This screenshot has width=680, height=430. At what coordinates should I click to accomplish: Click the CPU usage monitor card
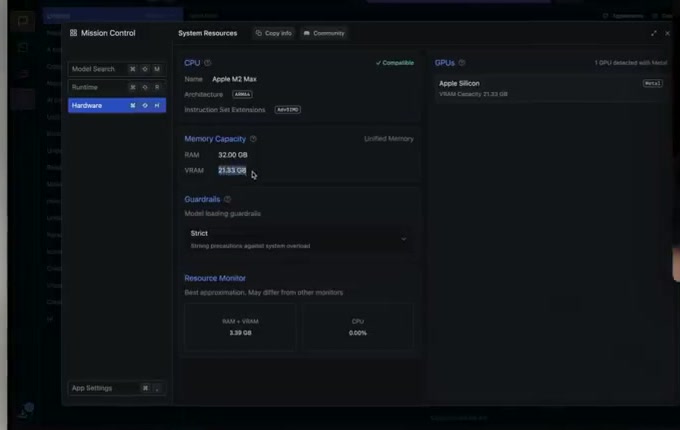[x=358, y=327]
